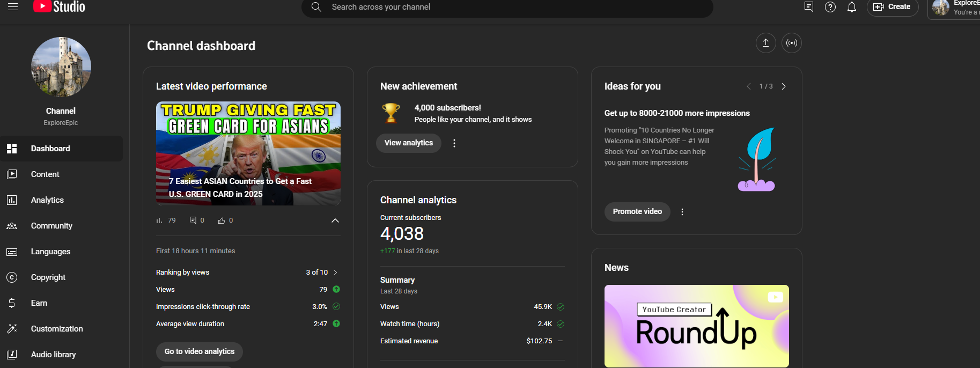Click the latest video likes icon
Viewport: 980px width, 368px height.
click(x=222, y=220)
